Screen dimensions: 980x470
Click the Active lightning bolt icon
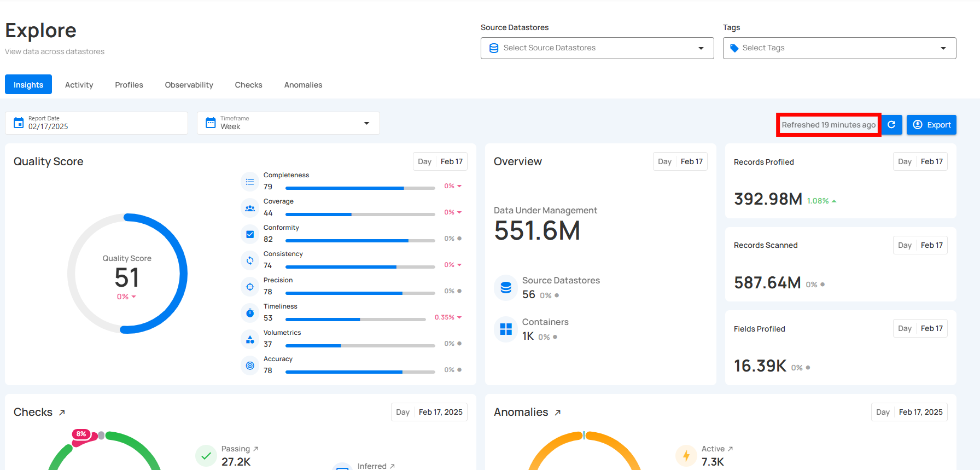686,455
